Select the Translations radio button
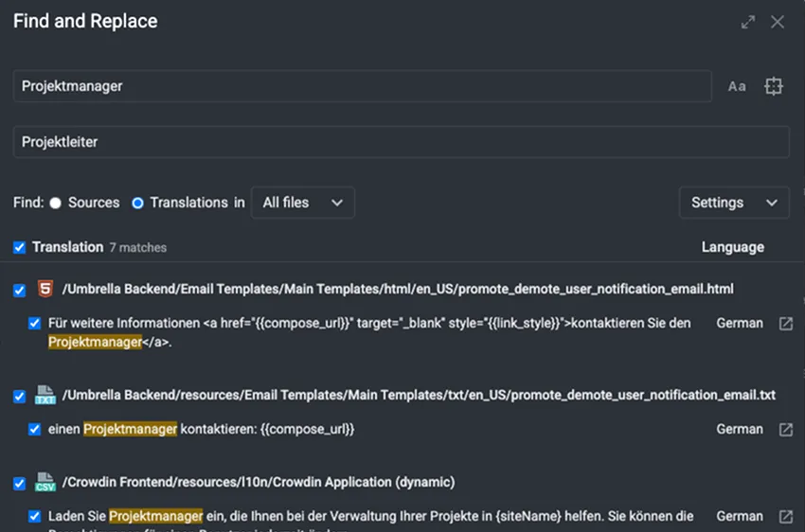Image resolution: width=805 pixels, height=532 pixels. [137, 203]
